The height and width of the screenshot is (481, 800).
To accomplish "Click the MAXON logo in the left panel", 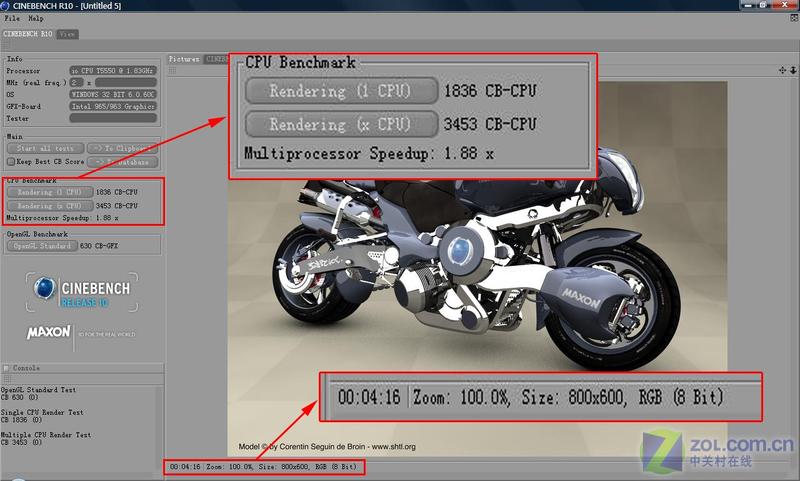I will pyautogui.click(x=48, y=333).
